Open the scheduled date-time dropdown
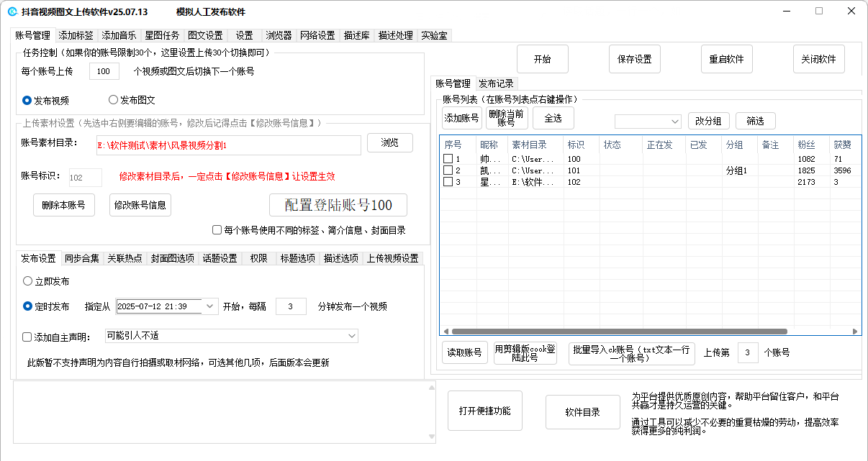Image resolution: width=868 pixels, height=461 pixels. pyautogui.click(x=210, y=306)
